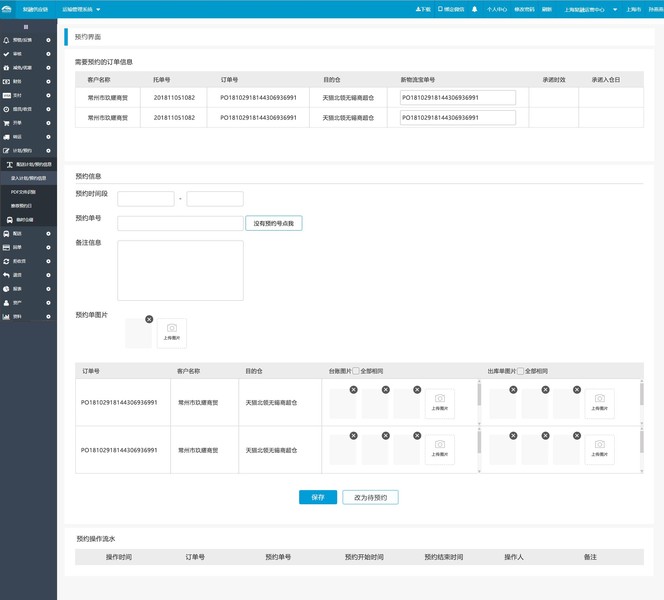This screenshot has width=664, height=600.
Task: Collapse the 计划/预约 menu circle toggle
Action: click(48, 151)
